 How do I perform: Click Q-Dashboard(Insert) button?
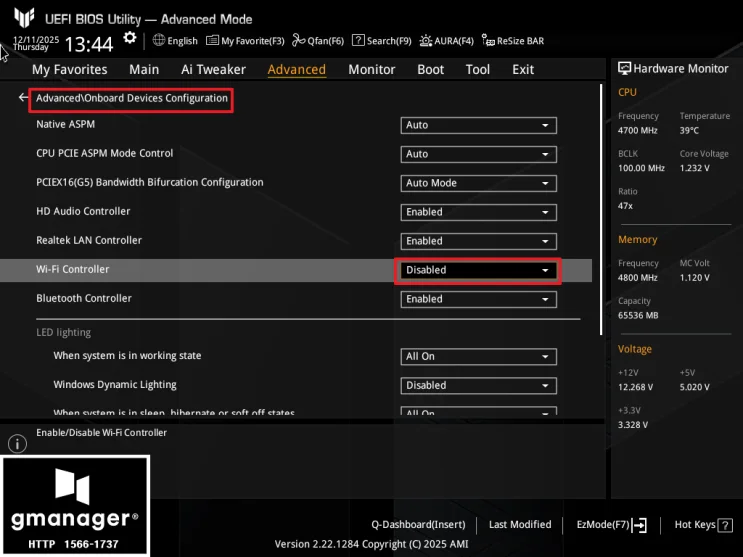[x=418, y=525]
